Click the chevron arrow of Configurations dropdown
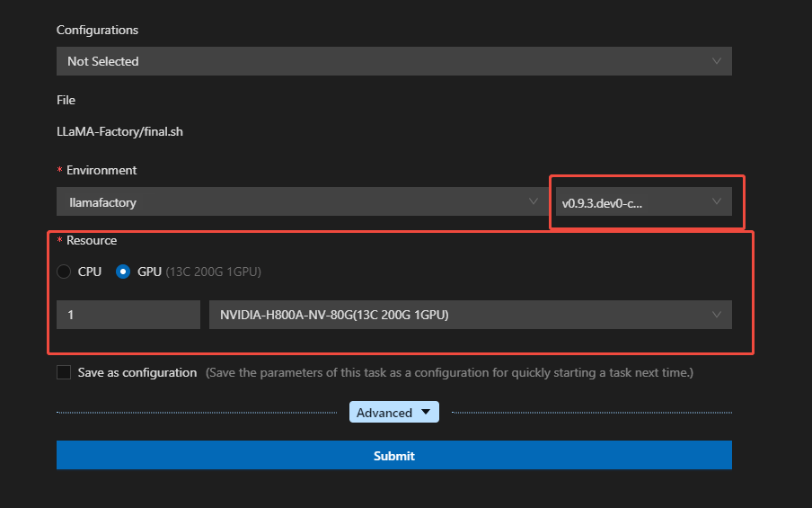The height and width of the screenshot is (508, 812). [717, 61]
